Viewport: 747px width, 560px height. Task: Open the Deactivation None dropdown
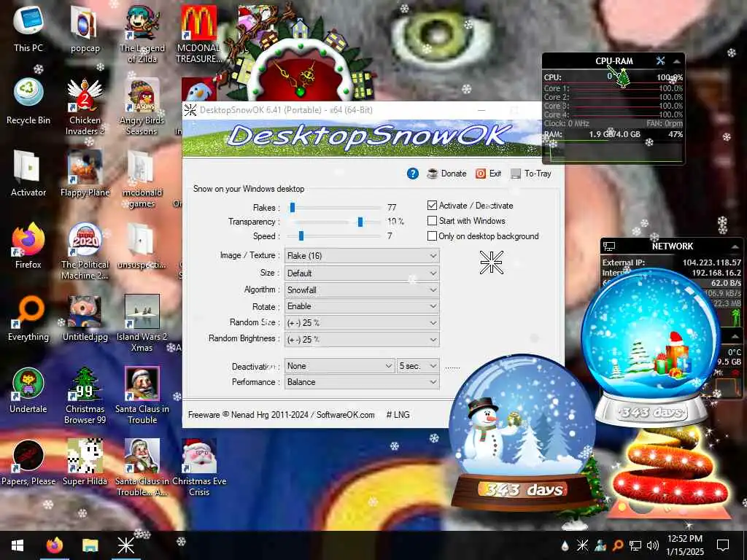(339, 366)
